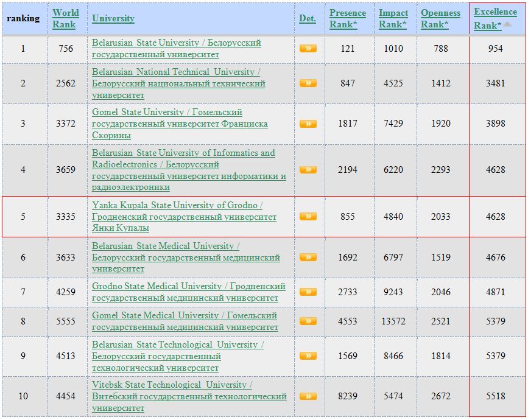Open Belarusian State University link

tap(177, 49)
